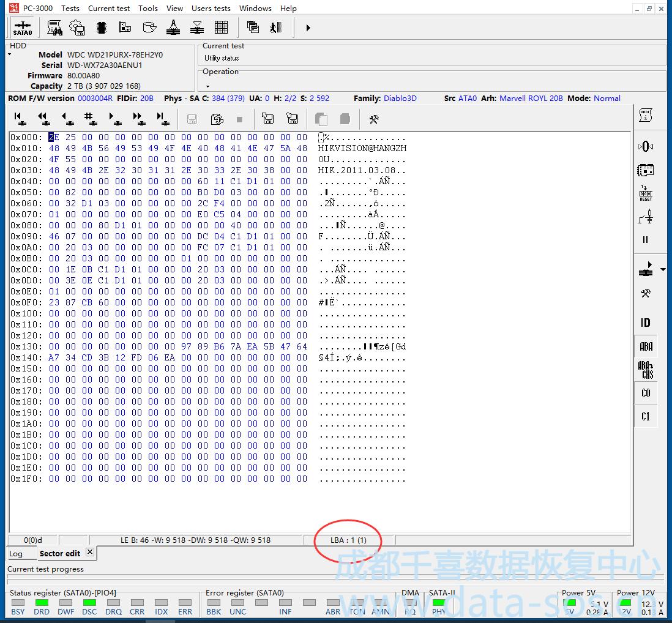Expand the HDD panel dropdown arrow

pos(10,55)
